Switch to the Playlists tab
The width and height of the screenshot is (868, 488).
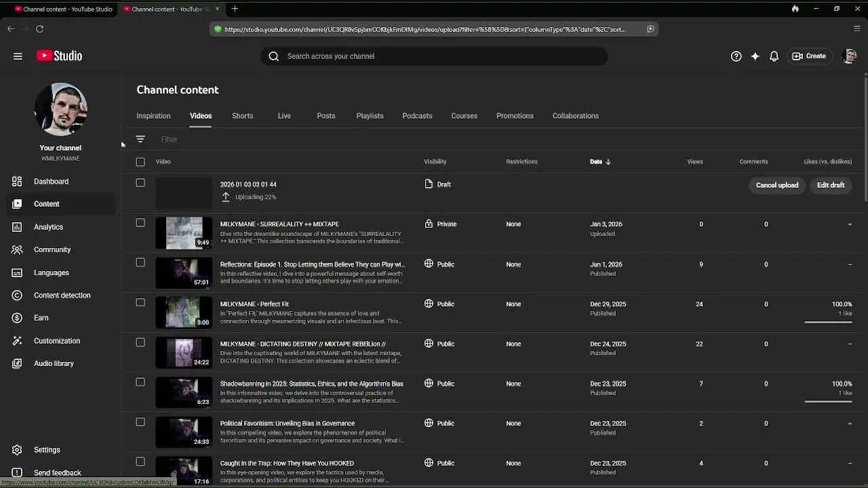pyautogui.click(x=370, y=116)
